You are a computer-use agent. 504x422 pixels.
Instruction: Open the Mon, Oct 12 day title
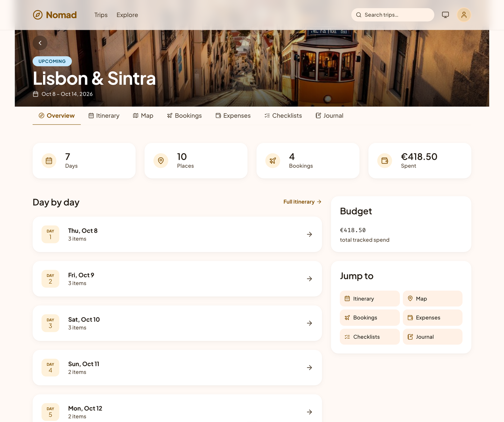85,408
